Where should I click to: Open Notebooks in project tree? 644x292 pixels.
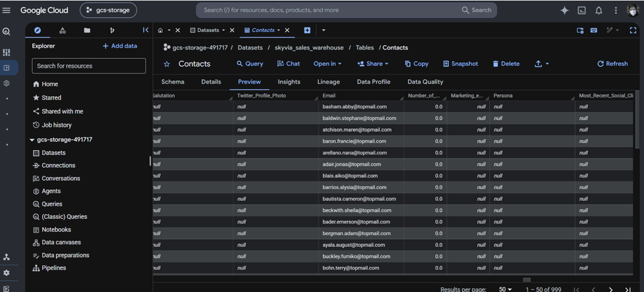tap(52, 230)
